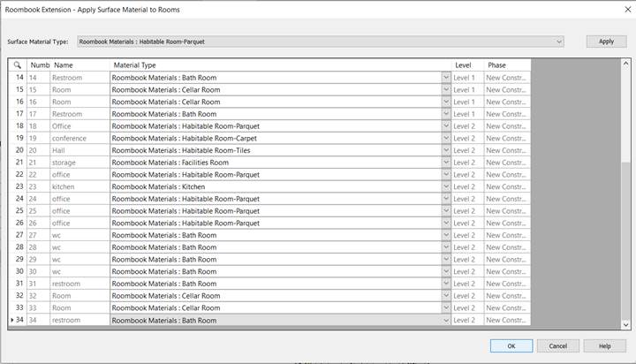The width and height of the screenshot is (636, 364).
Task: Open material type dropdown for row 18 Office
Action: coord(446,126)
